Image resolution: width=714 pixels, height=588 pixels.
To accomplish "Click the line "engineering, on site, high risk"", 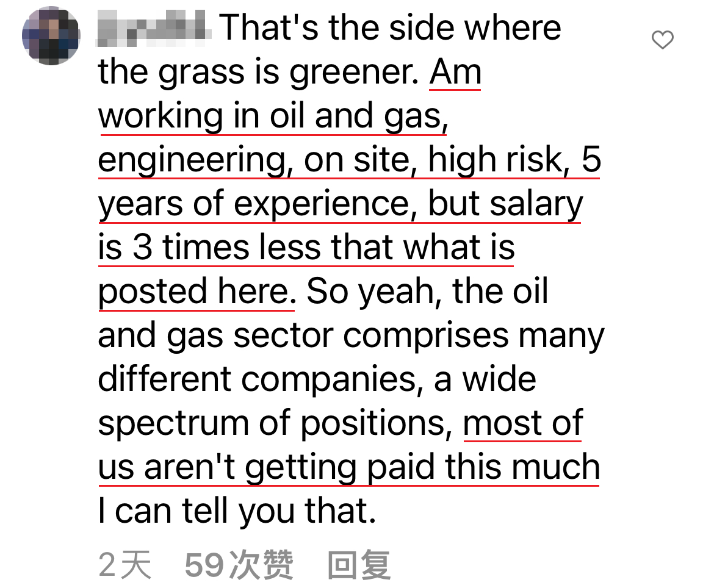I will tap(330, 160).
